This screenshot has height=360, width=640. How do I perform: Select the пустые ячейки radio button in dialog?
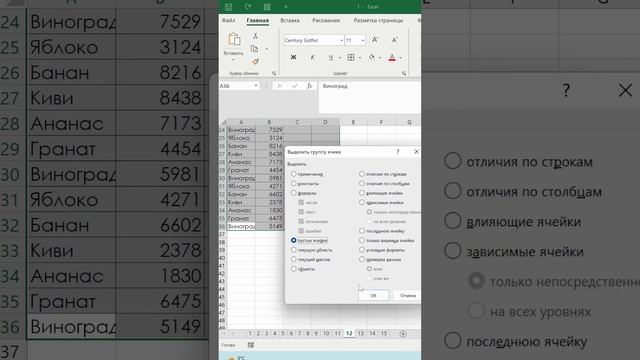click(293, 240)
